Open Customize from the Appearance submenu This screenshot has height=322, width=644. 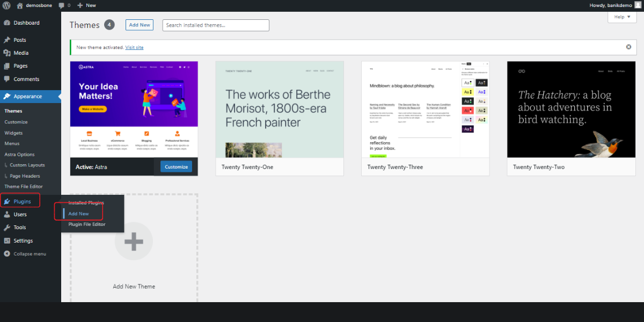(x=16, y=122)
